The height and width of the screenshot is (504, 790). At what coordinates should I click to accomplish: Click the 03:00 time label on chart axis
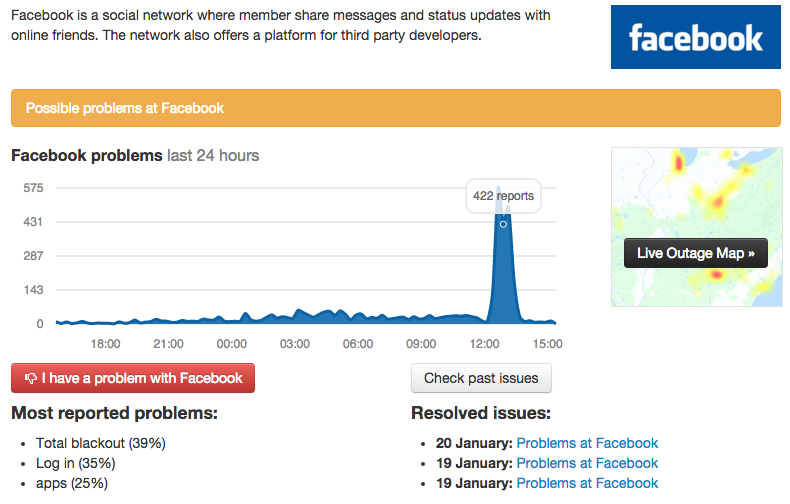[x=295, y=344]
